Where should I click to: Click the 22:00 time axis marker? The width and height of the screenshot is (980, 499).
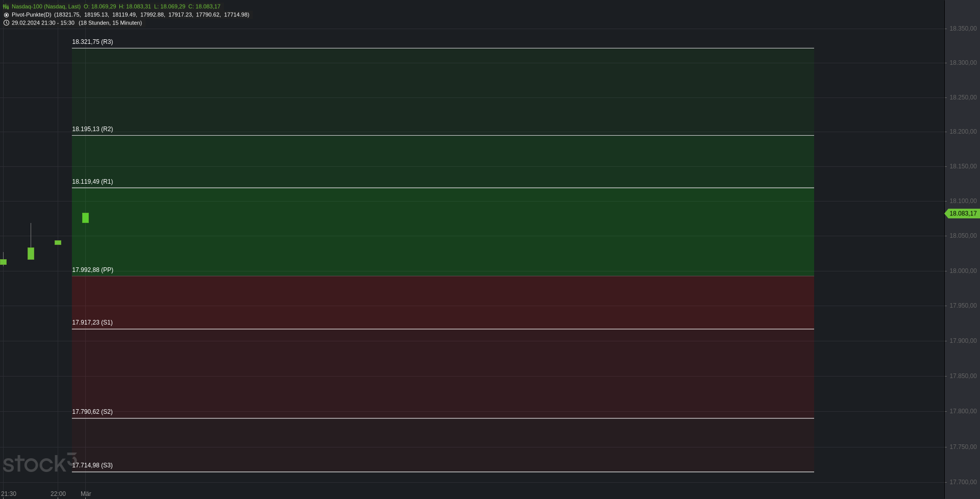[58, 494]
